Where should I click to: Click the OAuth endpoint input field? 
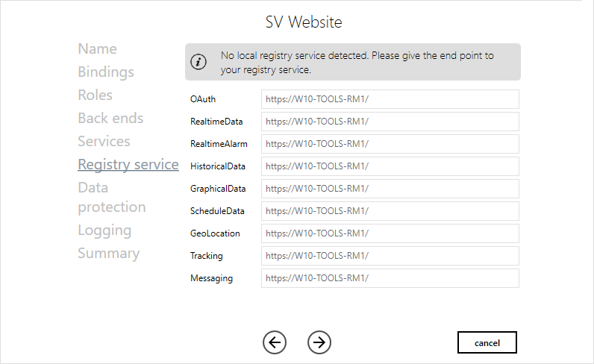coord(390,99)
